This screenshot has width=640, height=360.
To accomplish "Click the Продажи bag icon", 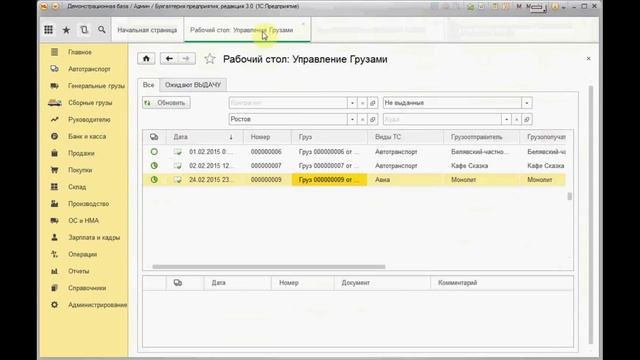I will [x=54, y=153].
